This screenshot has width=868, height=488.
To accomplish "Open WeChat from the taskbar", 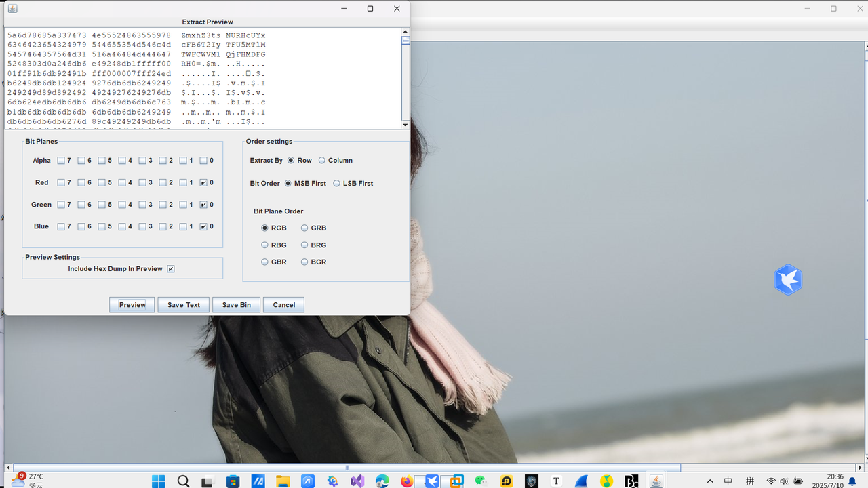I will (x=481, y=481).
